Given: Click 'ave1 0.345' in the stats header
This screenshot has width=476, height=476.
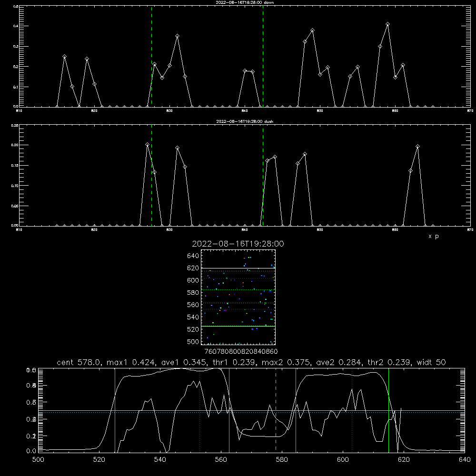Looking at the screenshot, I should point(183,362).
